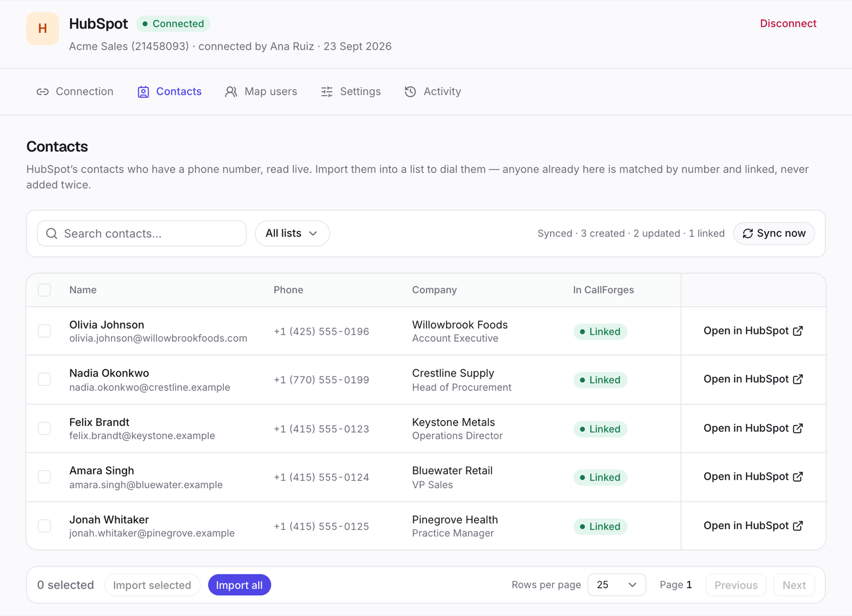Click external-link icon in Amara Singh row
852x616 pixels.
point(798,477)
